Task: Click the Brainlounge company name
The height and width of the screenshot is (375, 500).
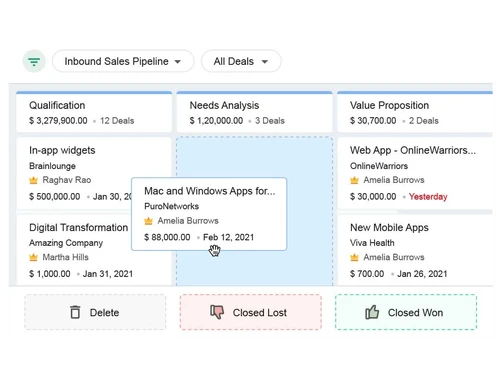Action: click(x=52, y=166)
